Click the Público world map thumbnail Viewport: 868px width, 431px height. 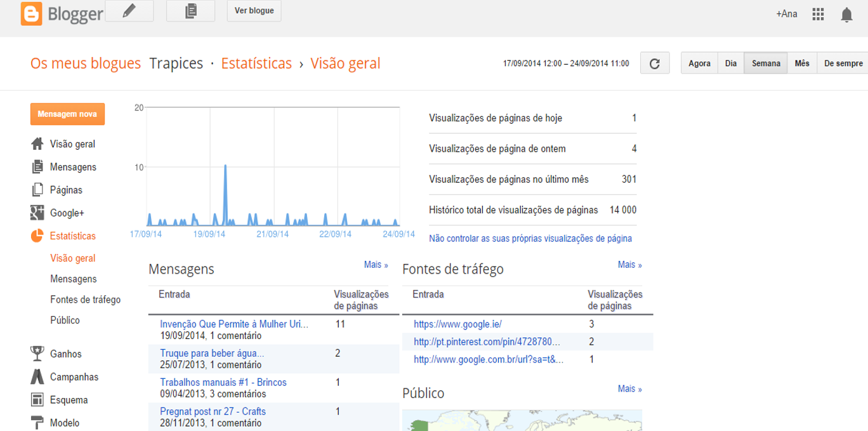tap(522, 420)
